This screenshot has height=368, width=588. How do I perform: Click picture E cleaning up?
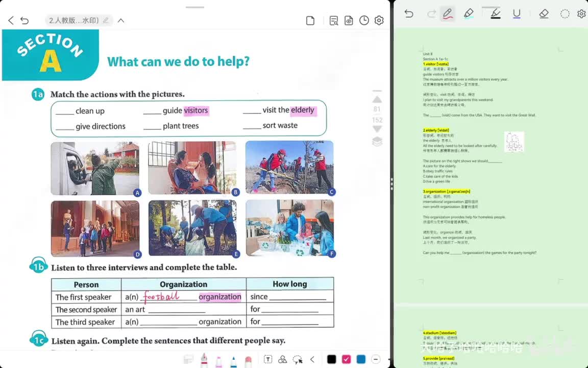(x=192, y=228)
